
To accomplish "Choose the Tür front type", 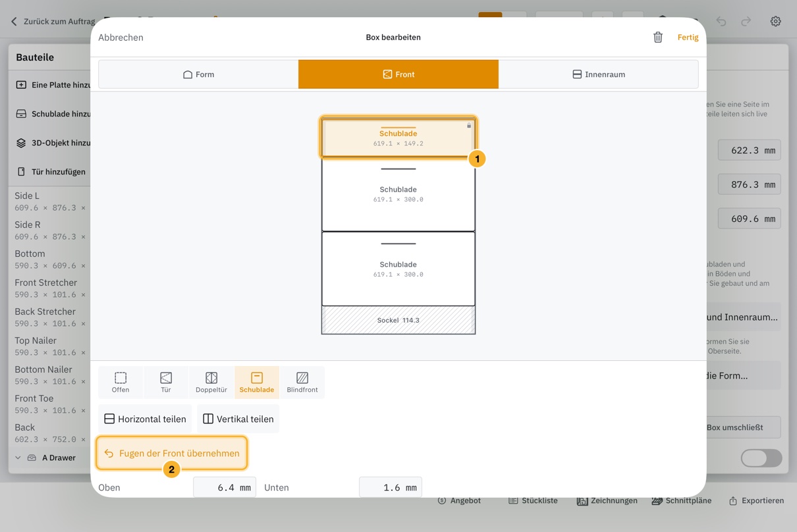I will click(166, 383).
